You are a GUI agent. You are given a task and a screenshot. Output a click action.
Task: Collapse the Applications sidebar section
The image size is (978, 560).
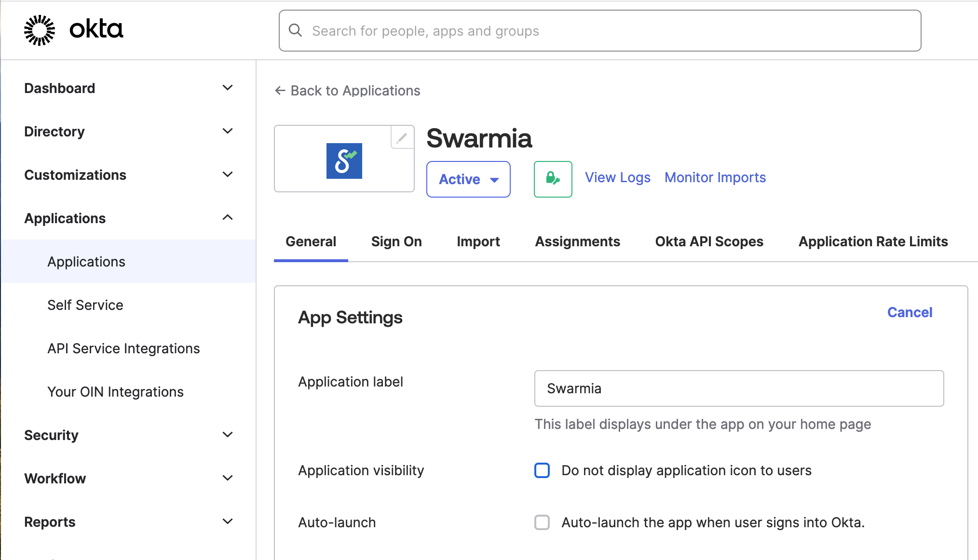(x=228, y=218)
